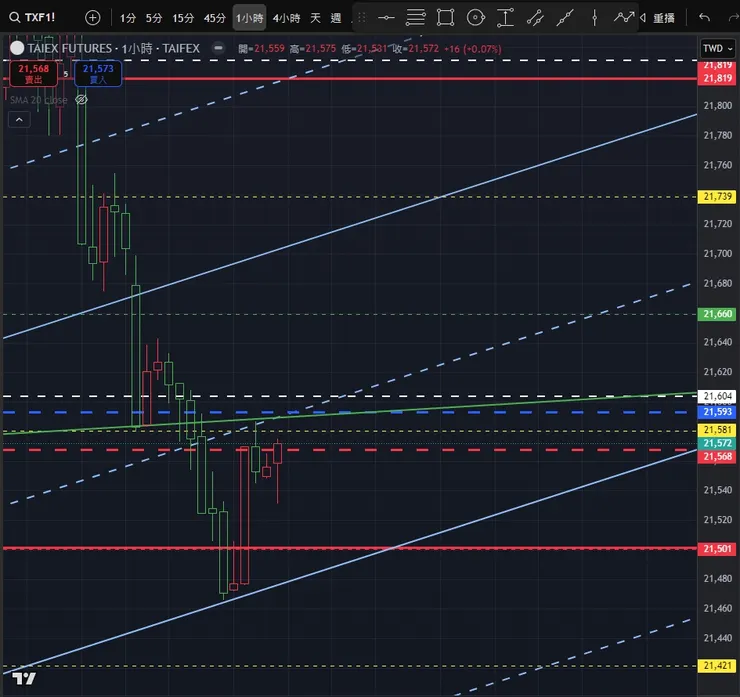Select the rectangle drawing tool

pyautogui.click(x=446, y=18)
